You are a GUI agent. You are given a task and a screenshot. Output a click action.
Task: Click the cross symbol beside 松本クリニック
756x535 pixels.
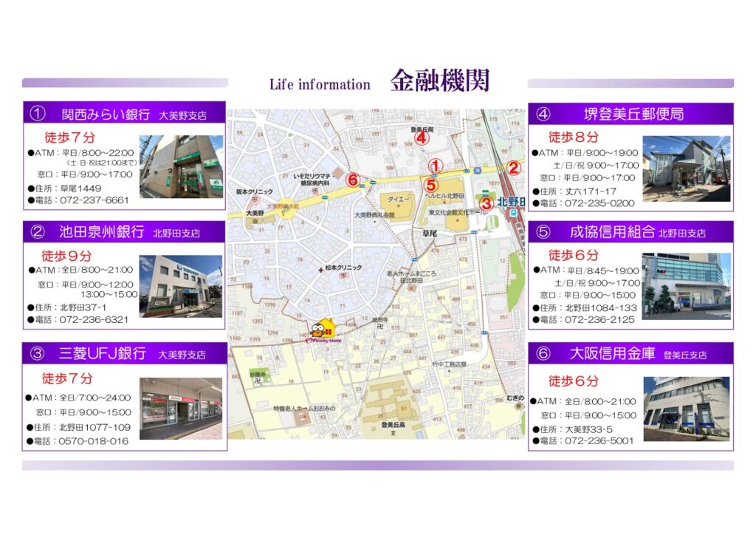click(320, 270)
